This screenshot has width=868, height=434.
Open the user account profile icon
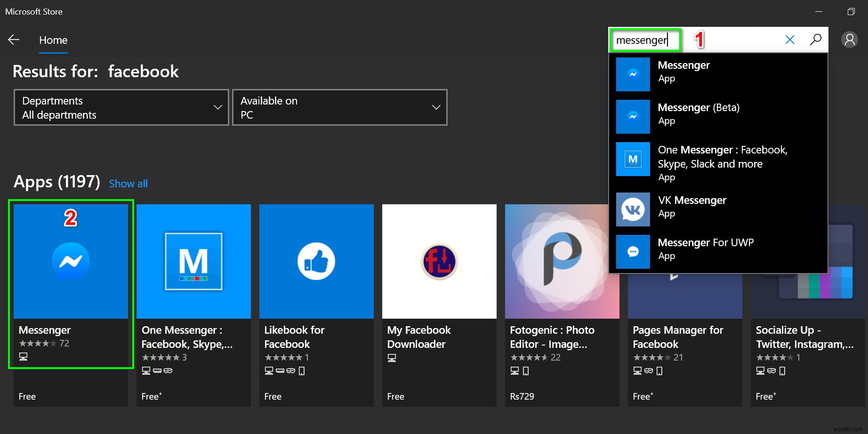(849, 40)
